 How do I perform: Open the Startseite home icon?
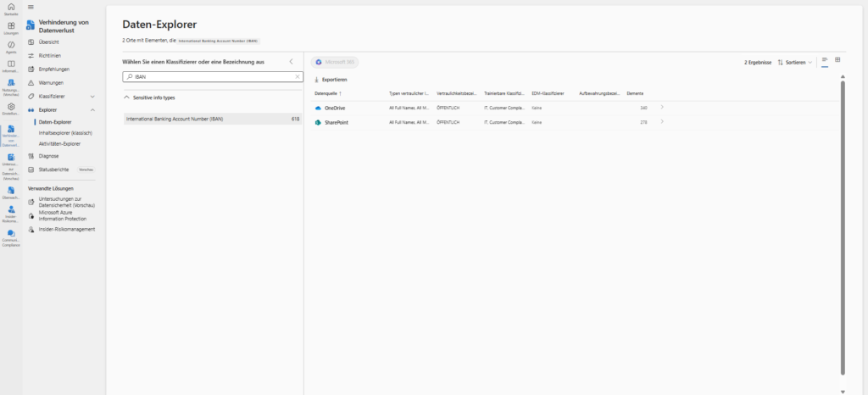pyautogui.click(x=11, y=8)
